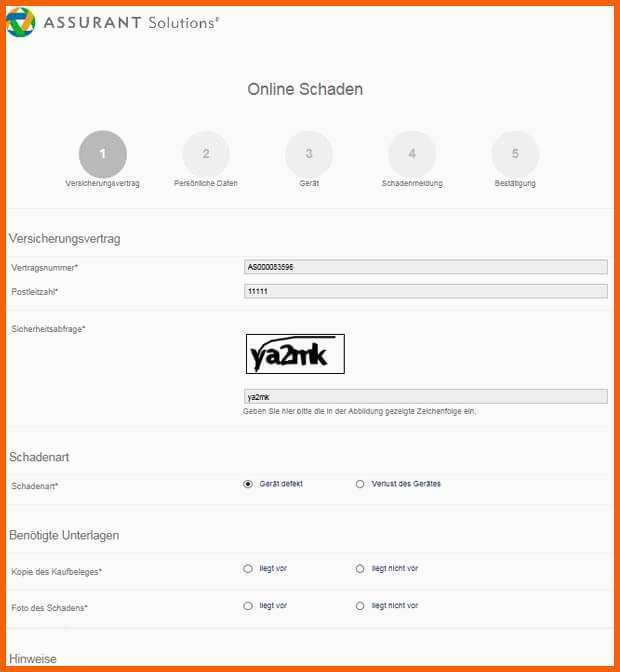Click the ya2mk captcha image
The width and height of the screenshot is (620, 672).
[x=295, y=354]
